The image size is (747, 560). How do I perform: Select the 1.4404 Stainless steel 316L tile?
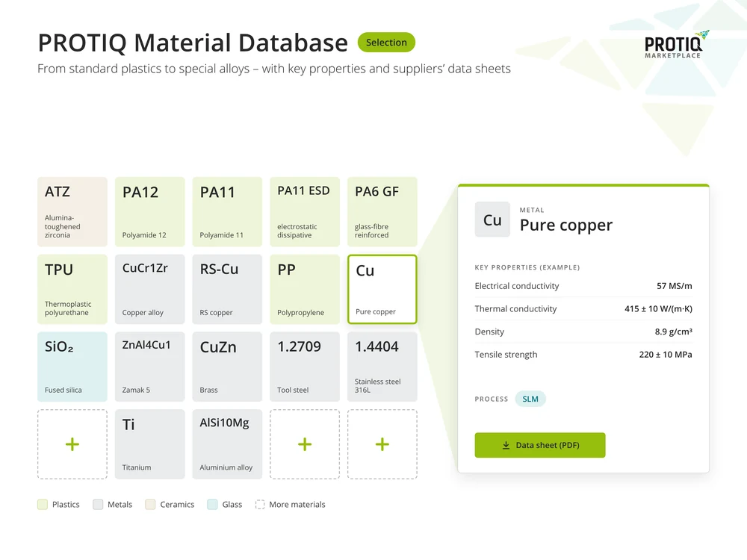pos(382,367)
